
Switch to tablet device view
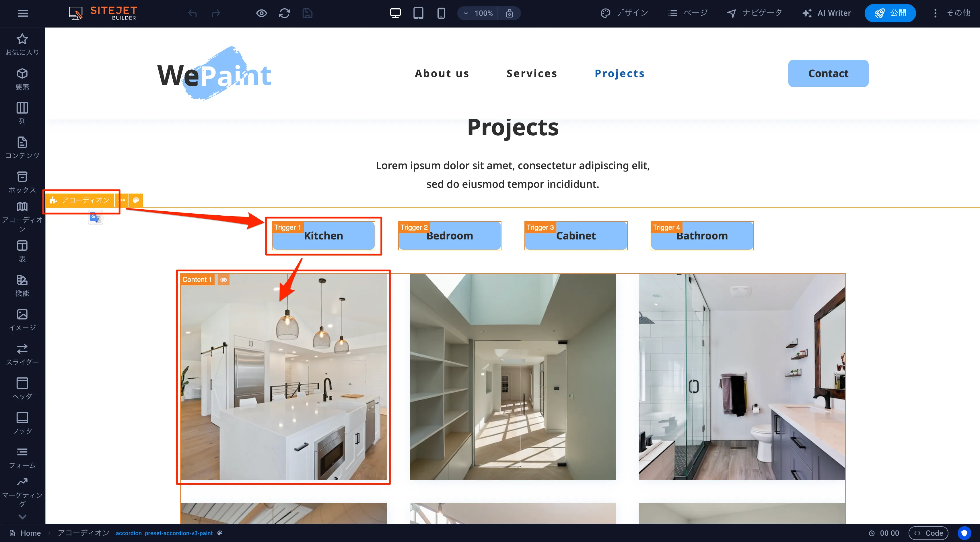tap(418, 13)
